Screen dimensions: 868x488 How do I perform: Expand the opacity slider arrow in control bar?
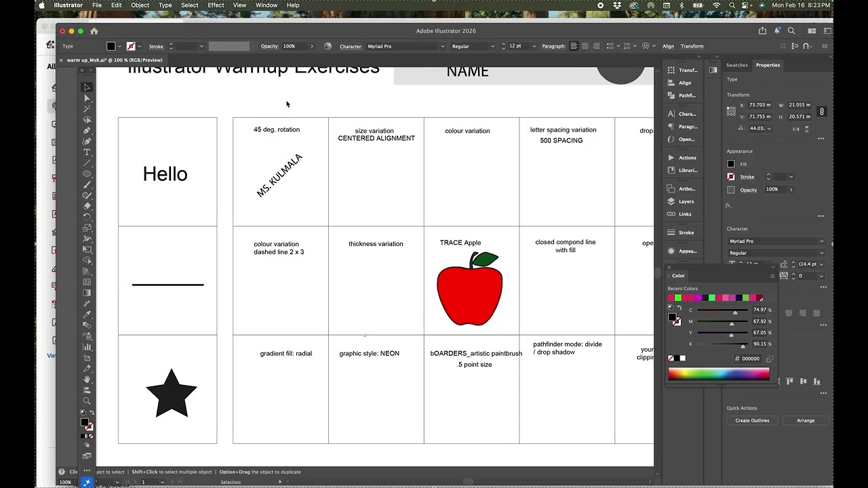(x=312, y=46)
